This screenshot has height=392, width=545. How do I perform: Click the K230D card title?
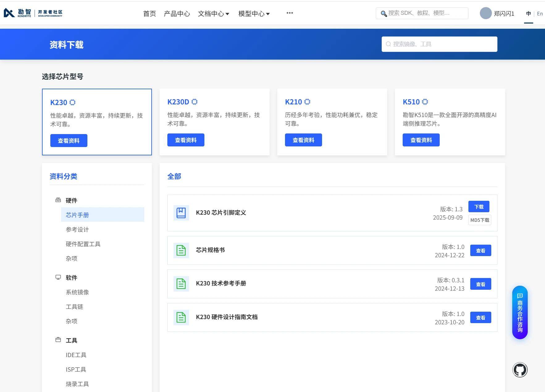click(178, 102)
